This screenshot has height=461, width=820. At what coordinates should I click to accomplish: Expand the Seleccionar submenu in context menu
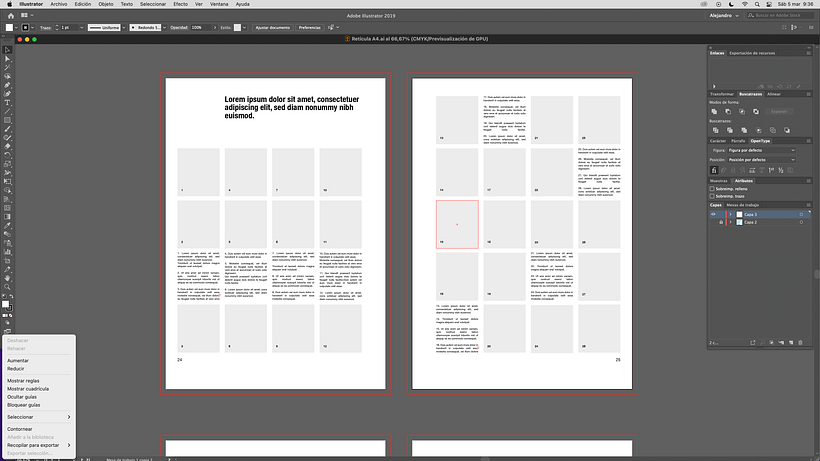[x=39, y=417]
